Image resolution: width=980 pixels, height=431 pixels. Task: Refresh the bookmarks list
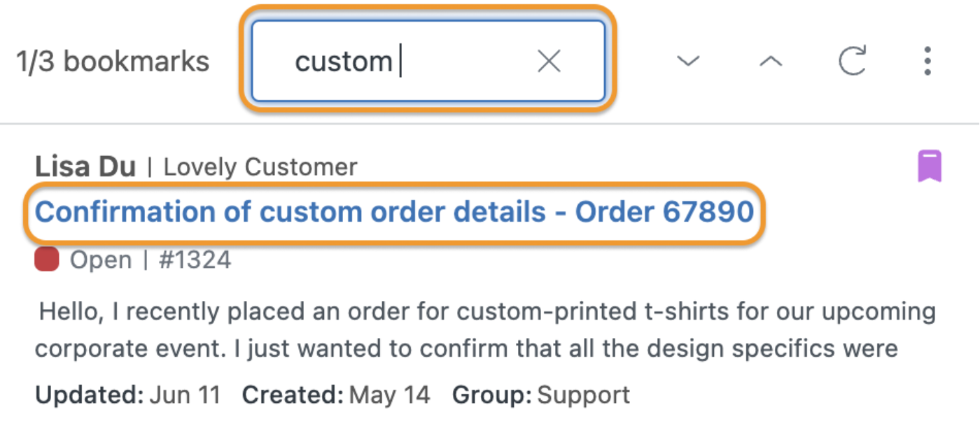853,61
